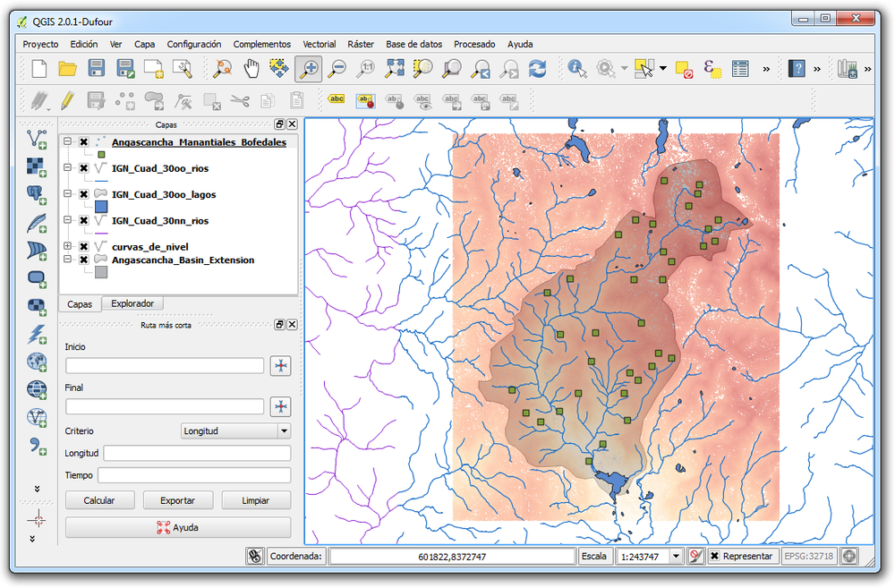Click the Tiempo input field
The height and width of the screenshot is (588, 895).
(x=194, y=475)
